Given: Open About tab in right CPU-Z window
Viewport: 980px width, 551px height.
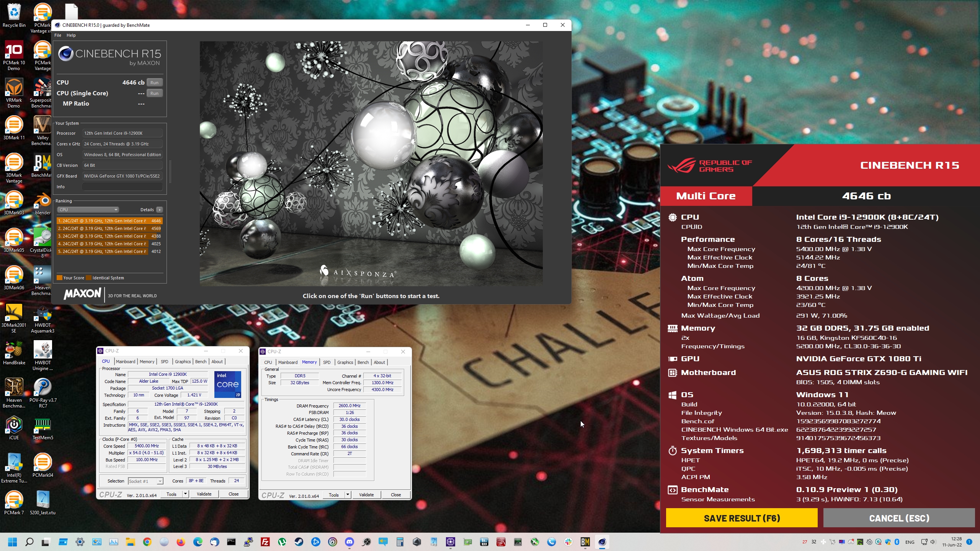Looking at the screenshot, I should click(379, 362).
